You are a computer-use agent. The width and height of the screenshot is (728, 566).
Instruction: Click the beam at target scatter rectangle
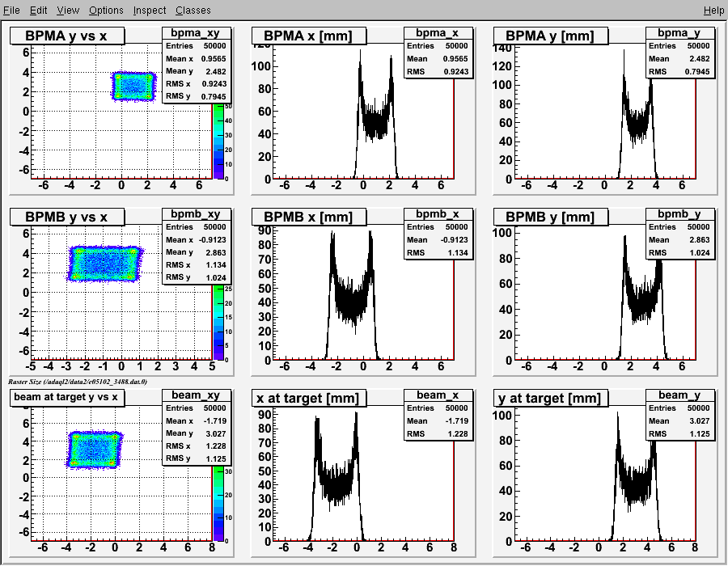point(95,450)
